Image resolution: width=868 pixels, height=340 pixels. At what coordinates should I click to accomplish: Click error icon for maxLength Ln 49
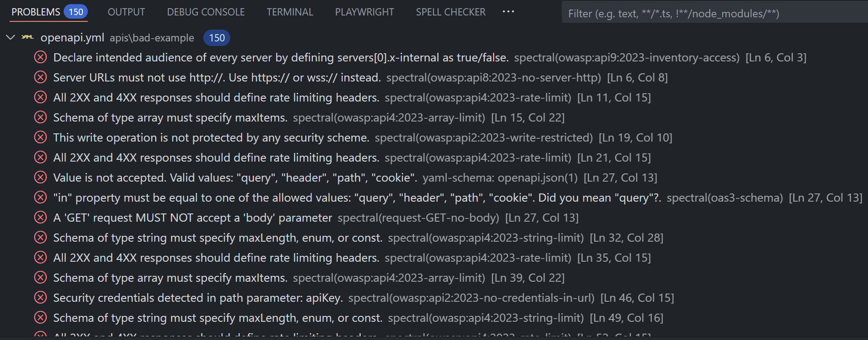(x=40, y=318)
